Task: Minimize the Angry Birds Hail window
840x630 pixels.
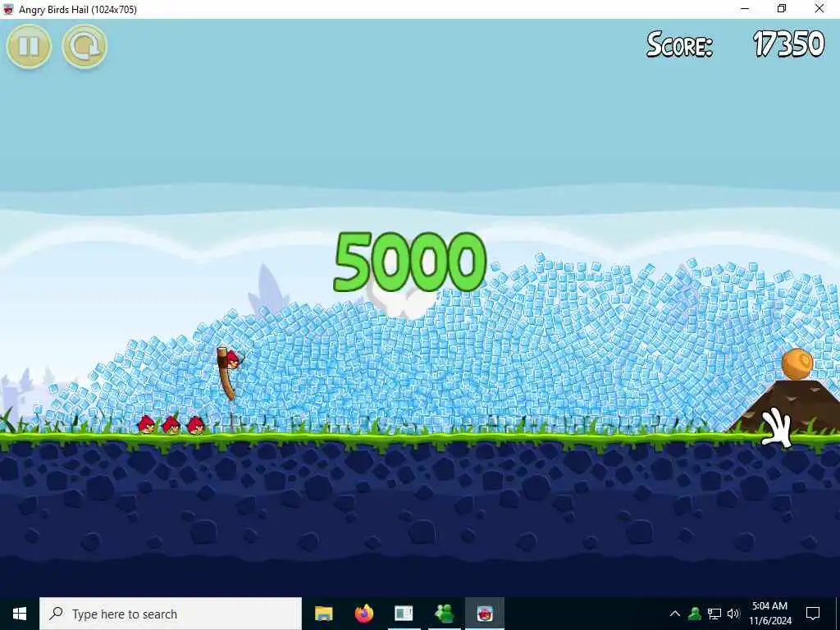Action: 745,9
